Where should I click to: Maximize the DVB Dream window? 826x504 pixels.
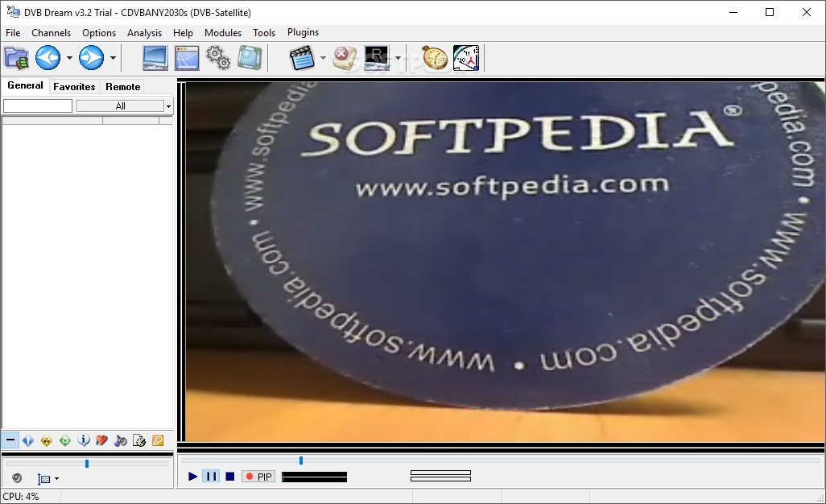coord(770,12)
